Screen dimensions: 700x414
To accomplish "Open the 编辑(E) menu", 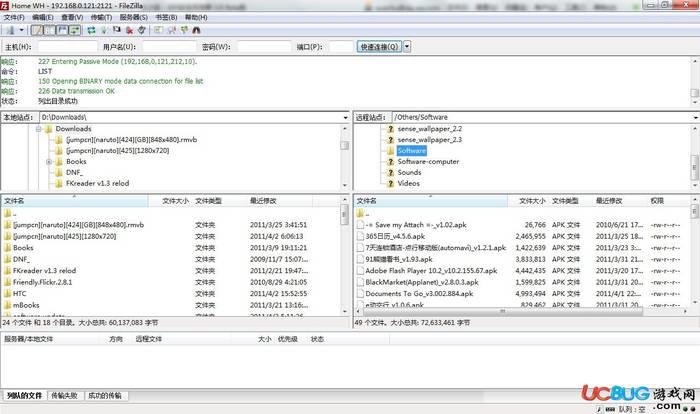I will click(x=42, y=17).
